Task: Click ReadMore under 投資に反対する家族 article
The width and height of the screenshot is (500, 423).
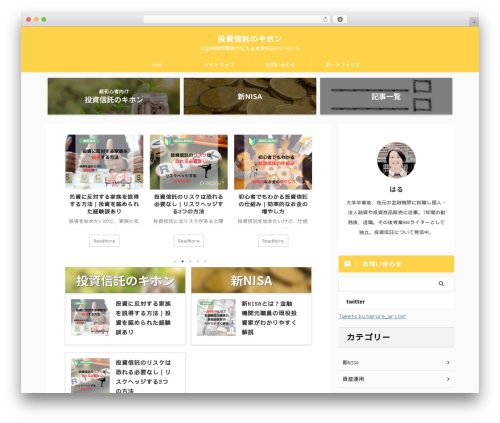Action: [x=104, y=241]
